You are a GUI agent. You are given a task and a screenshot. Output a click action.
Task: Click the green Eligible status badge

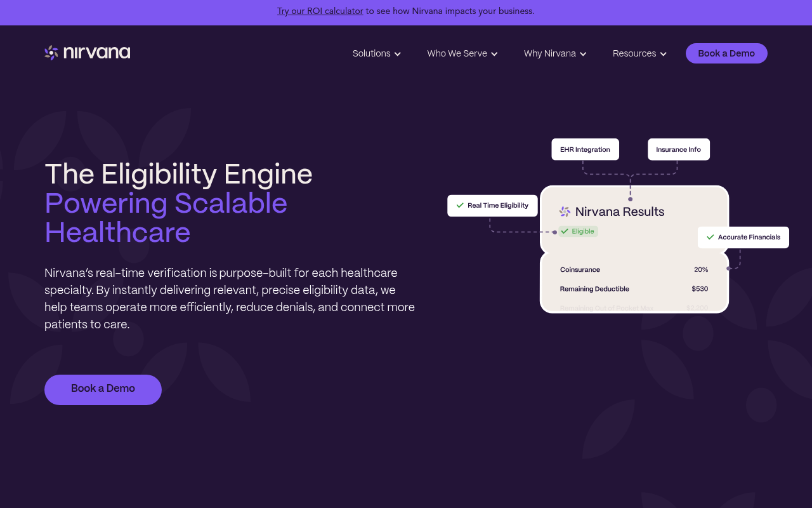click(578, 232)
